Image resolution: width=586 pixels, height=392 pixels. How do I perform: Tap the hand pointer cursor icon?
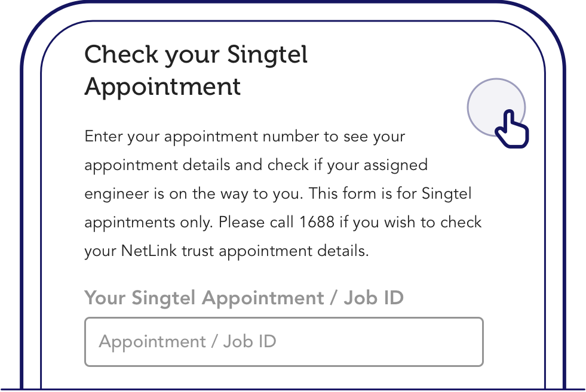512,129
